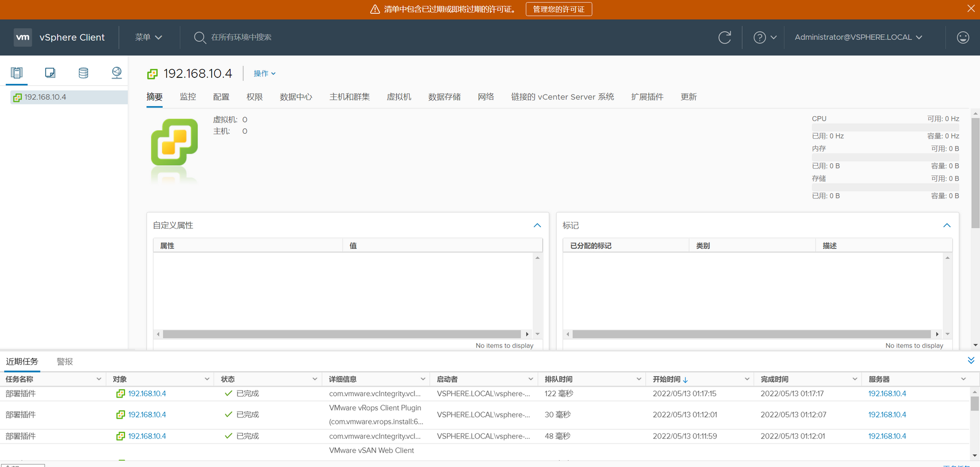Image resolution: width=980 pixels, height=467 pixels.
Task: Open 192.168.10.4 object link in the 122 毫秒 task row
Action: click(147, 393)
